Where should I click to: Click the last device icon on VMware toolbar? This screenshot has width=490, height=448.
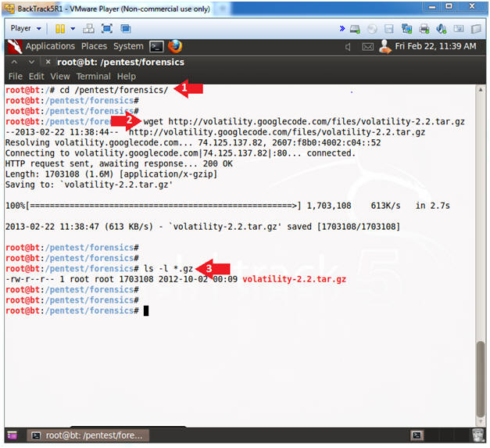[476, 29]
